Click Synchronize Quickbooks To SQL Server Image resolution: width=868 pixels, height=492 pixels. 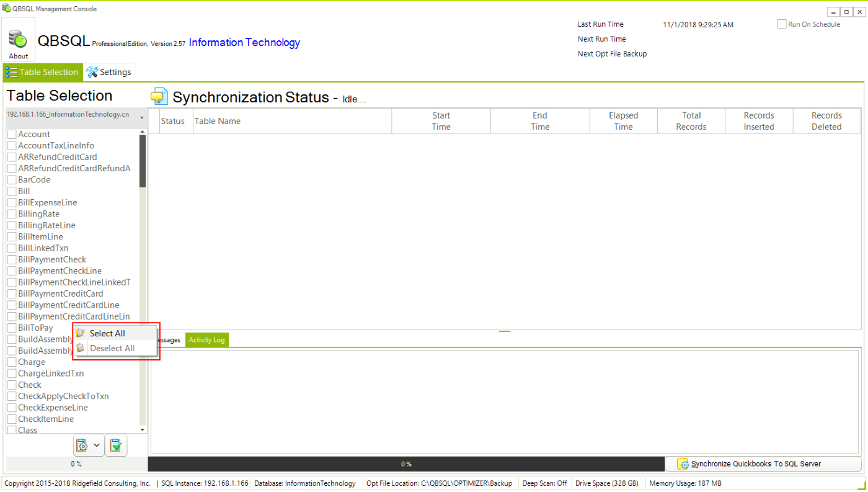click(x=763, y=464)
